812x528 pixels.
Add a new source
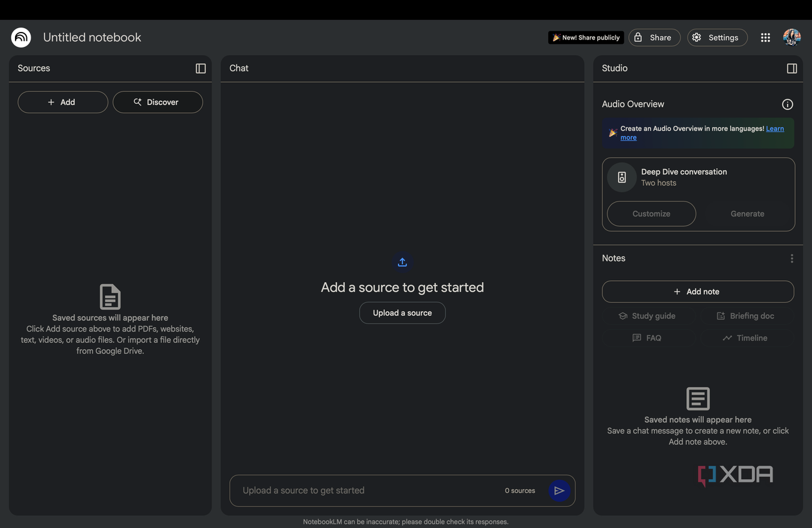click(x=63, y=102)
